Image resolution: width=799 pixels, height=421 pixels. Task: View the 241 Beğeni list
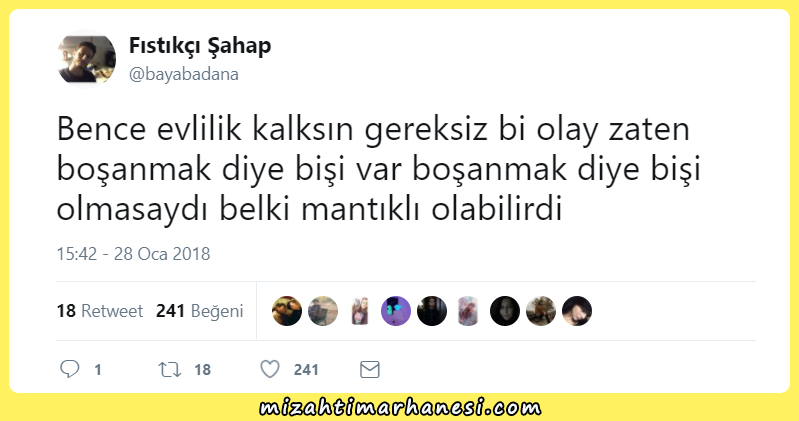[200, 311]
